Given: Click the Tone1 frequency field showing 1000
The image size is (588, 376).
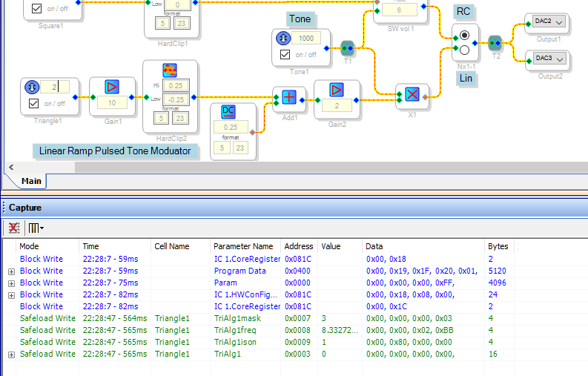Looking at the screenshot, I should tap(306, 39).
